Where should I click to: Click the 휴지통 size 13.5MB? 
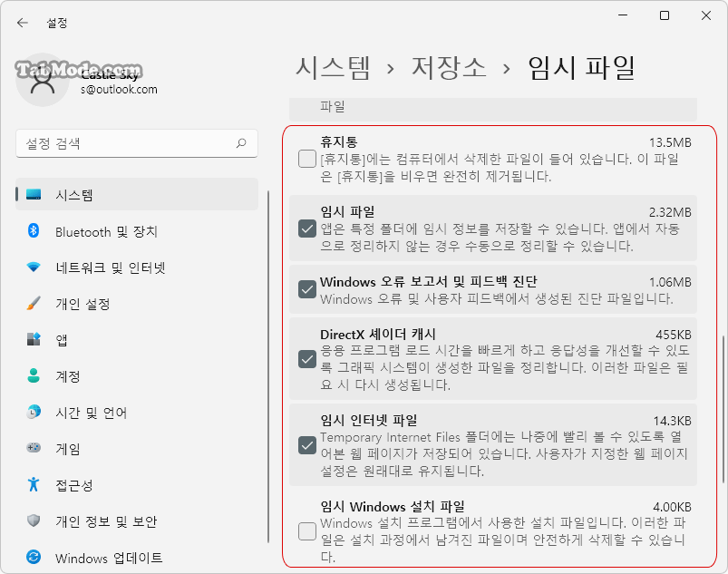[670, 142]
